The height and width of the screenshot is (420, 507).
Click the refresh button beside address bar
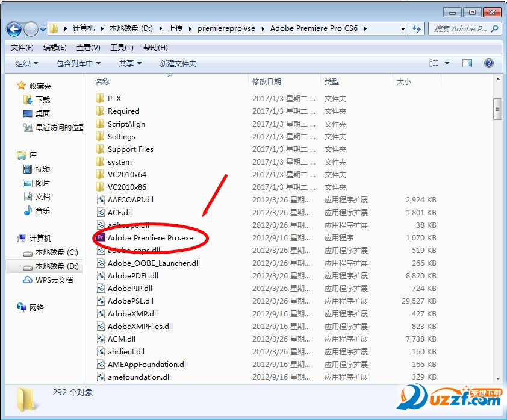click(x=417, y=29)
